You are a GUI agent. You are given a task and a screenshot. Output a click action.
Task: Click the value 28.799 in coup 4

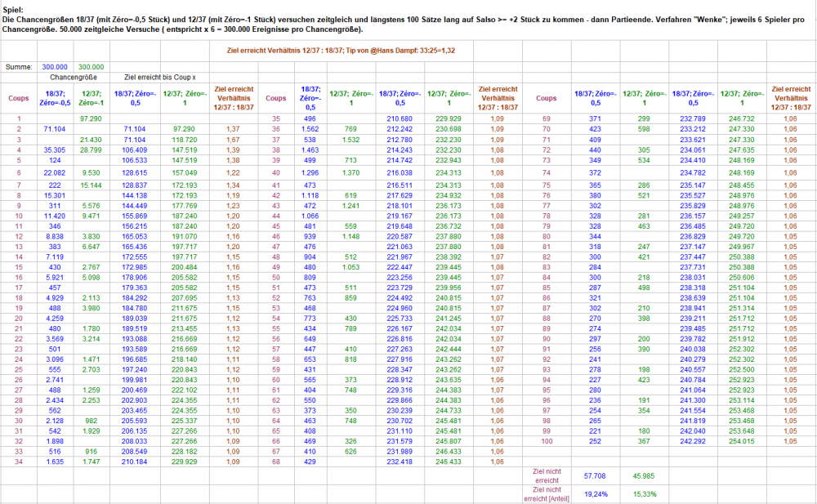(92, 150)
